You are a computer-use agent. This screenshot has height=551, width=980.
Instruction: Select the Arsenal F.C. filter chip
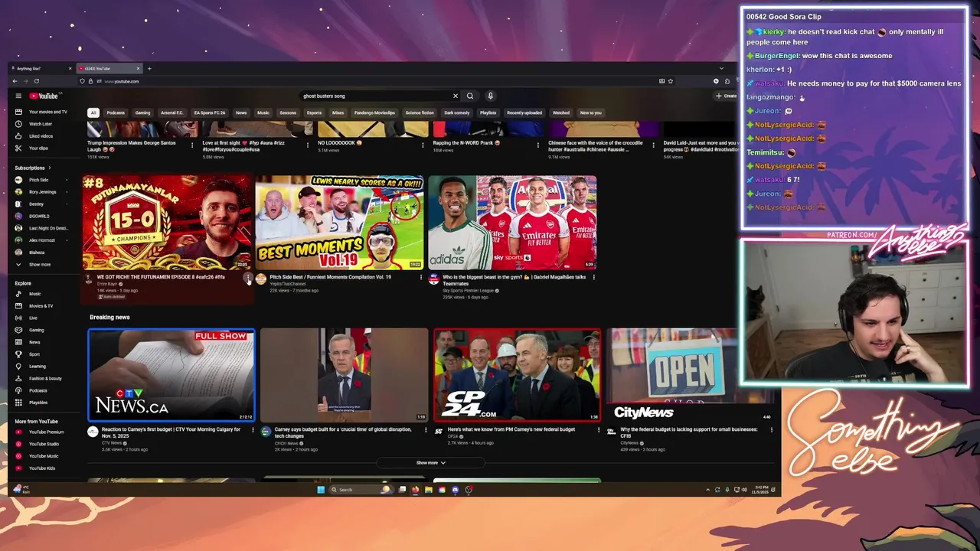[171, 112]
